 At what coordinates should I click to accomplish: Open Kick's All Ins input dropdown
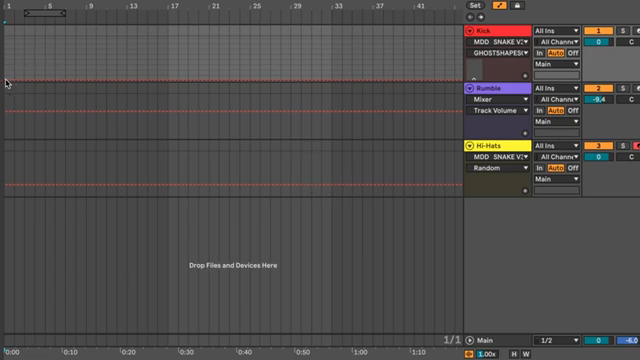tap(557, 31)
